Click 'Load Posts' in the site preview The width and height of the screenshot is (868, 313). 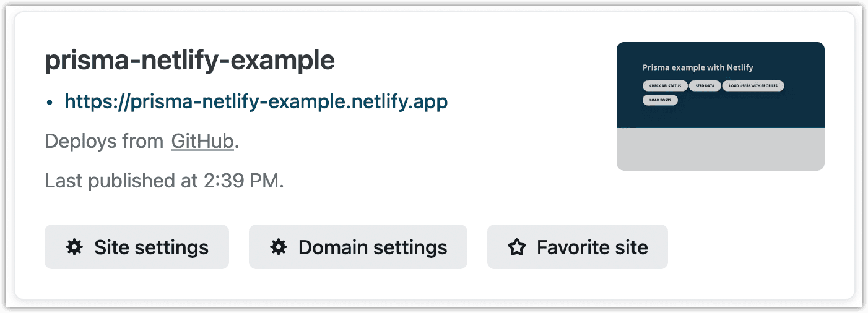click(660, 100)
